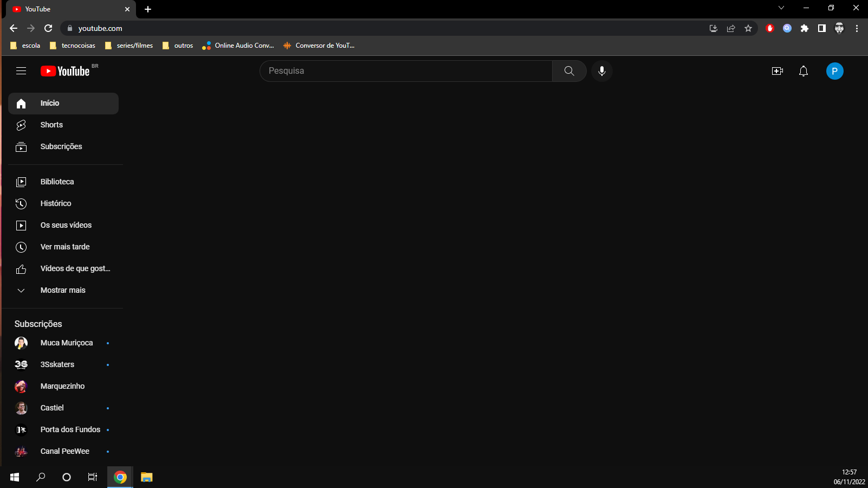Open the Chrome profile avatar
The width and height of the screenshot is (868, 488).
(x=839, y=28)
